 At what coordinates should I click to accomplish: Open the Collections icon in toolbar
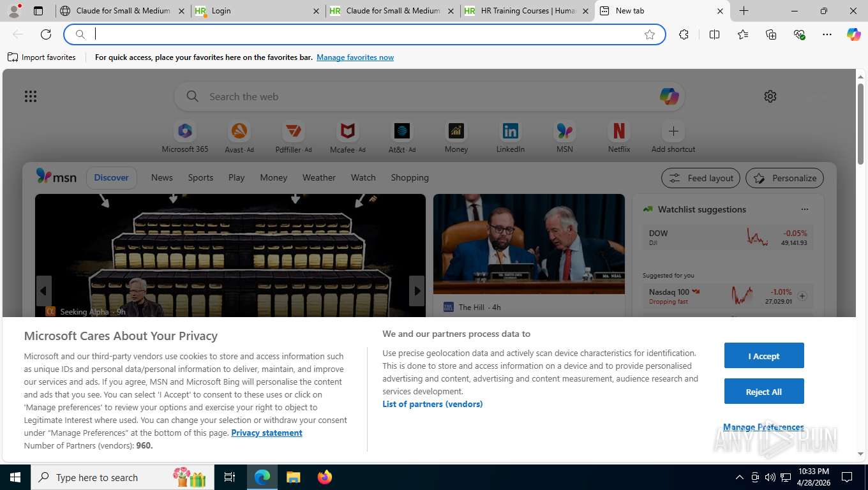(771, 34)
